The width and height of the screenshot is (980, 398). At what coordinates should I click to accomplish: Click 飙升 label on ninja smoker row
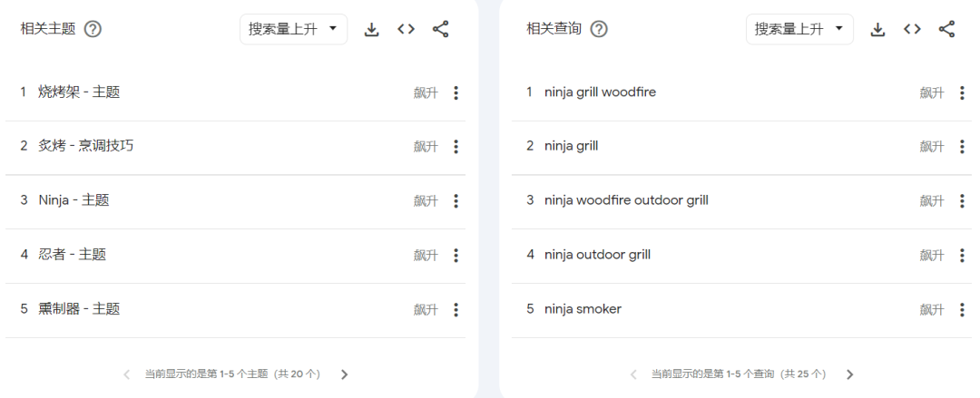tap(932, 309)
